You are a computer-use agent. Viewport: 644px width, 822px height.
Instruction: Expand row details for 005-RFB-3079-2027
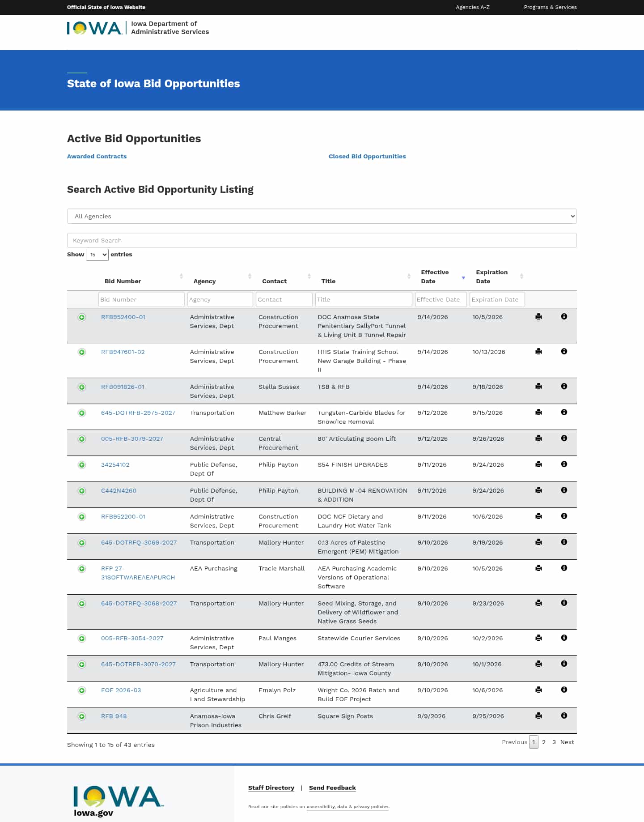pos(82,439)
